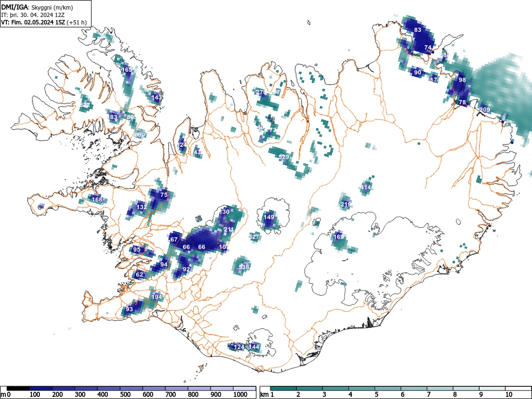The height and width of the screenshot is (399, 532).
Task: Click visibility value '90' in the northeast
Action: pyautogui.click(x=418, y=72)
